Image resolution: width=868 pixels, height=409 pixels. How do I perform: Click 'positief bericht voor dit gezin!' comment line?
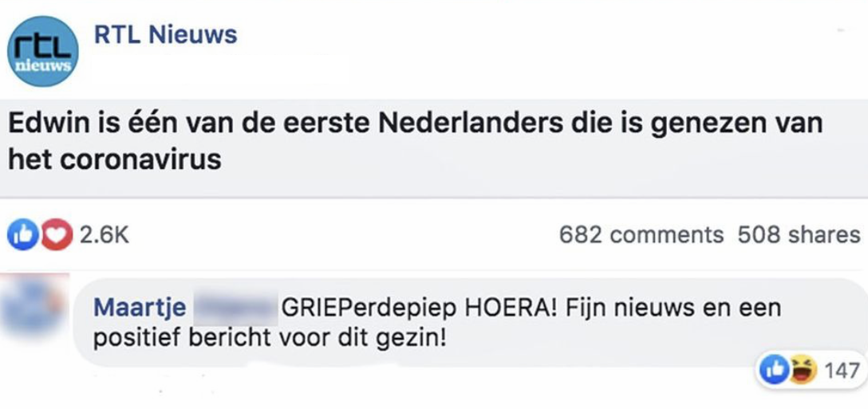coord(269,338)
